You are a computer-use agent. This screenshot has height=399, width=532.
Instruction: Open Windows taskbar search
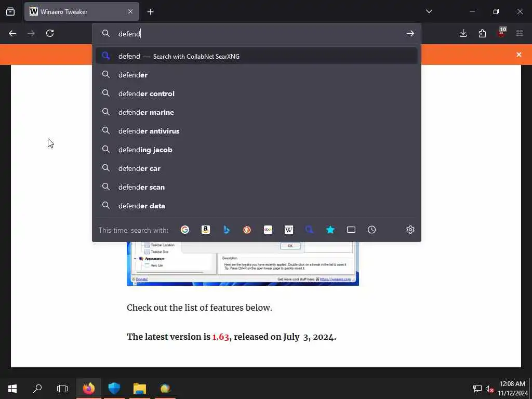[x=37, y=389]
